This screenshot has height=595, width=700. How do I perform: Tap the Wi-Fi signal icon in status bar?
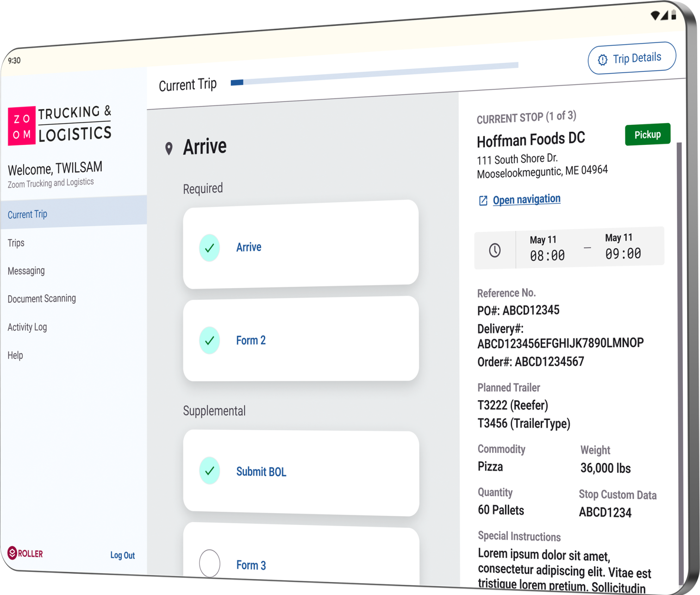(x=655, y=16)
